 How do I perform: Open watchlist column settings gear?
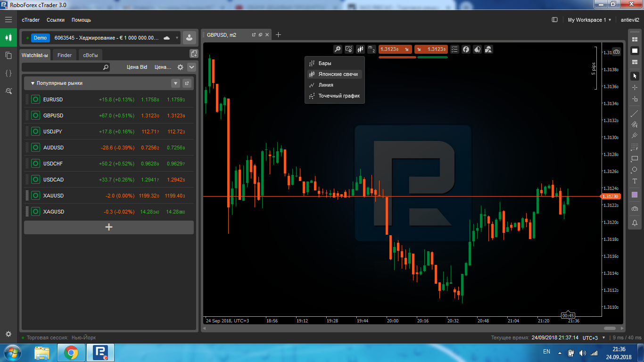180,67
